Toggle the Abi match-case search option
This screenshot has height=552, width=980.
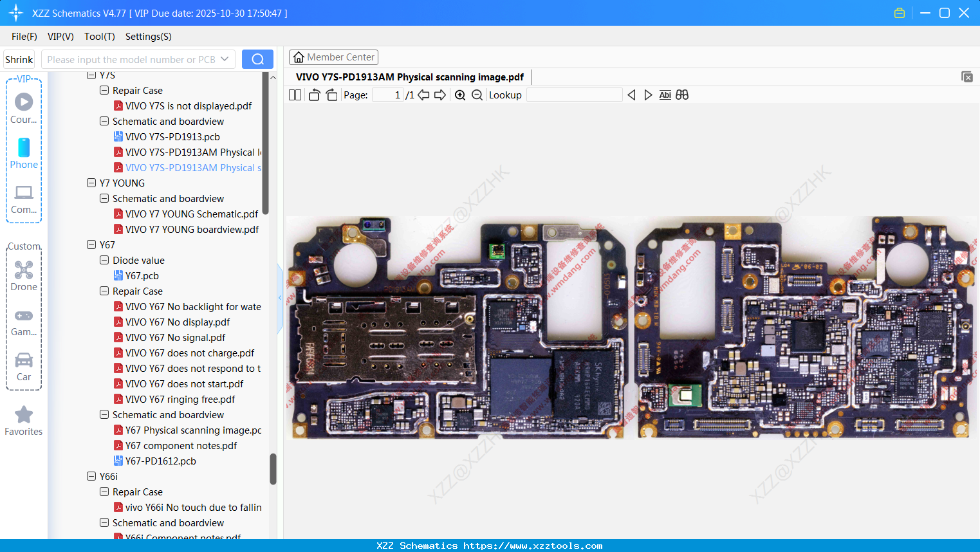[665, 95]
